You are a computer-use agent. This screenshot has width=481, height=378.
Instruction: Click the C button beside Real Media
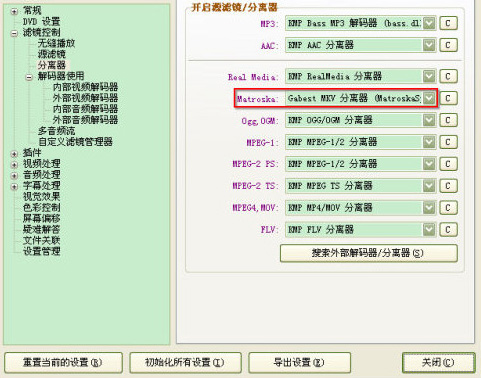pyautogui.click(x=448, y=76)
